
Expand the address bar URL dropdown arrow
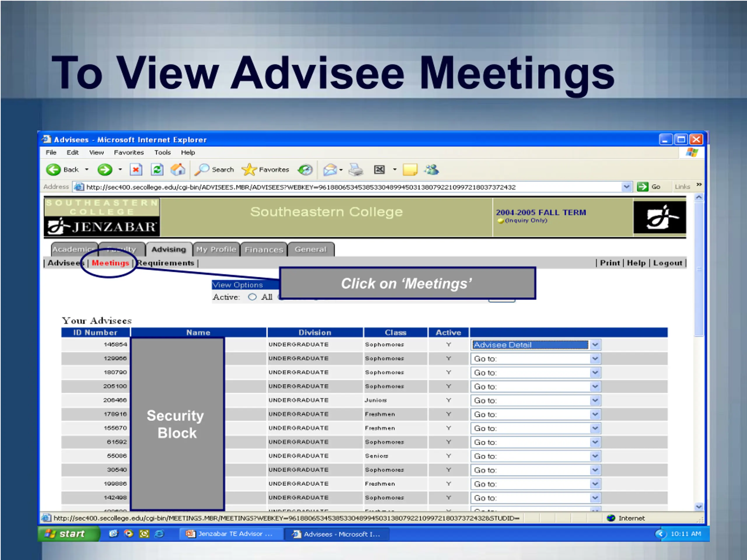point(626,187)
